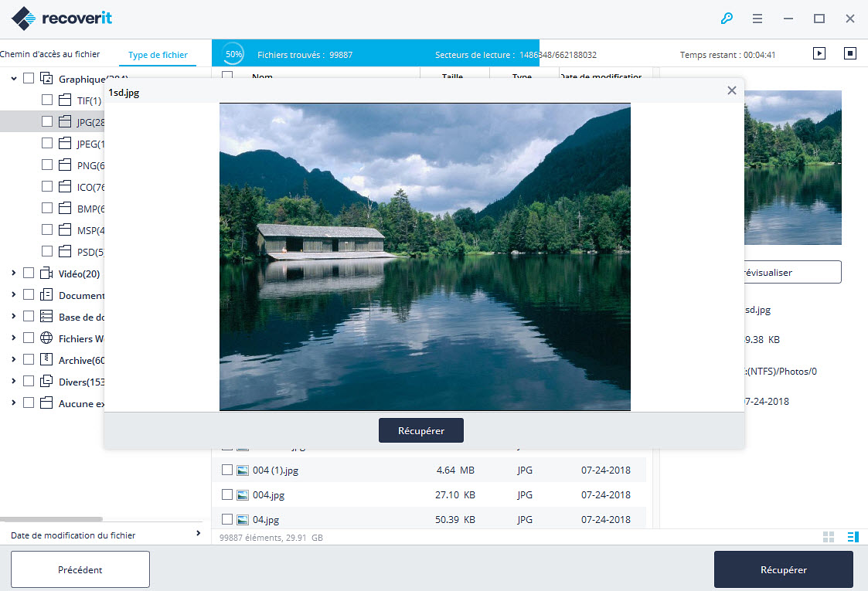Image resolution: width=868 pixels, height=591 pixels.
Task: Select the 004.jpg file name
Action: point(268,495)
